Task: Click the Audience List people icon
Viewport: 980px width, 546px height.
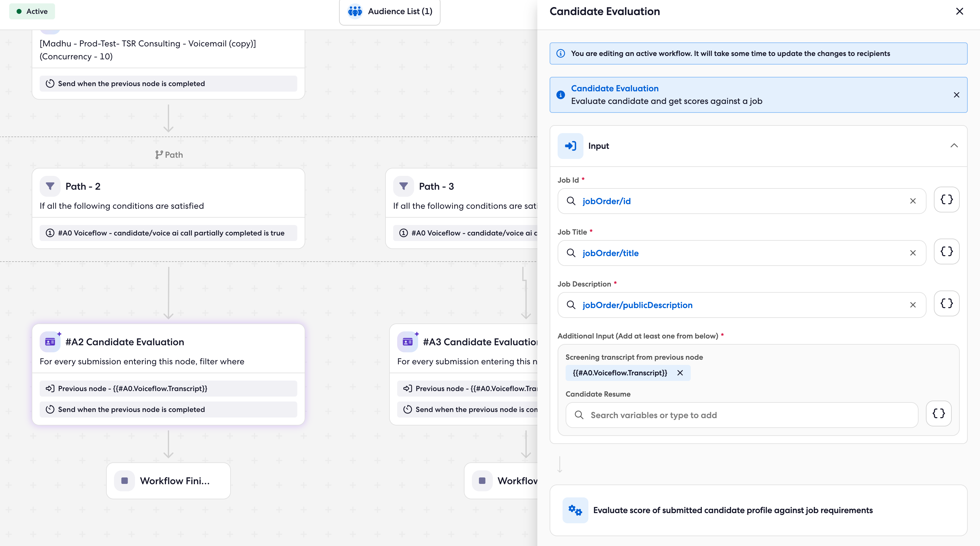Action: coord(354,11)
